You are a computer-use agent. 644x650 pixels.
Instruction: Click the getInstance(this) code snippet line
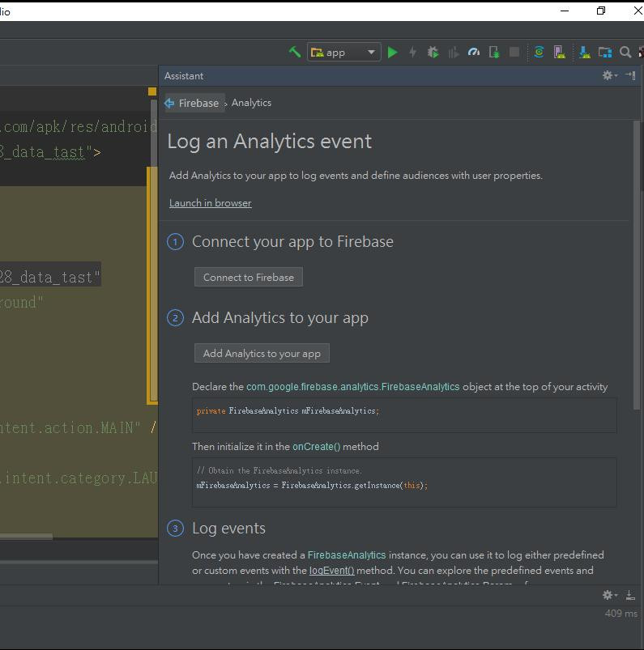coord(312,485)
